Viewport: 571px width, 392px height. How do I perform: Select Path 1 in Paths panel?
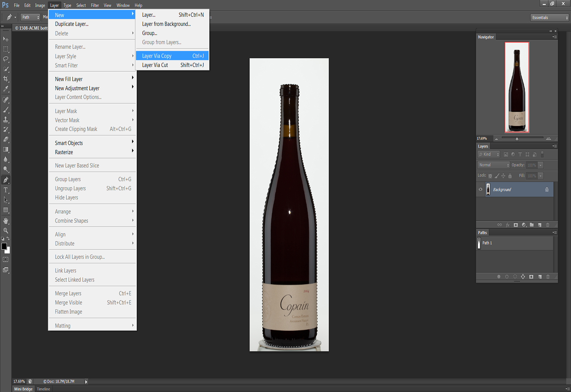[x=515, y=243]
